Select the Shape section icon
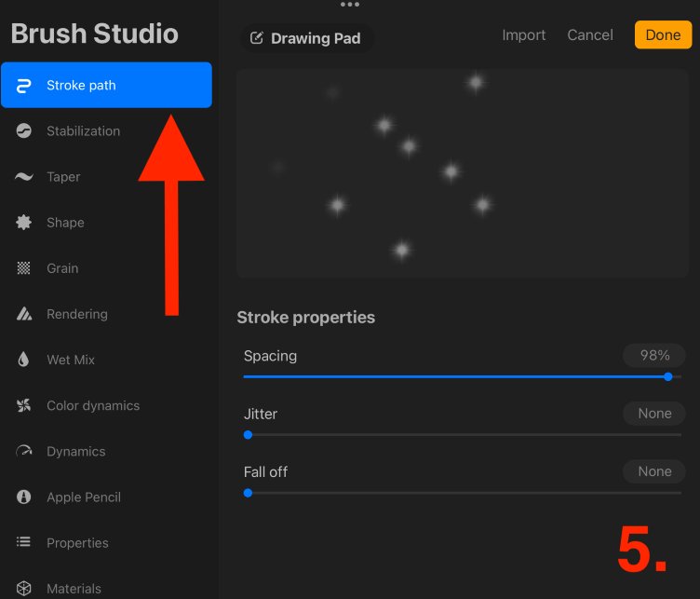This screenshot has height=599, width=700. (x=23, y=223)
